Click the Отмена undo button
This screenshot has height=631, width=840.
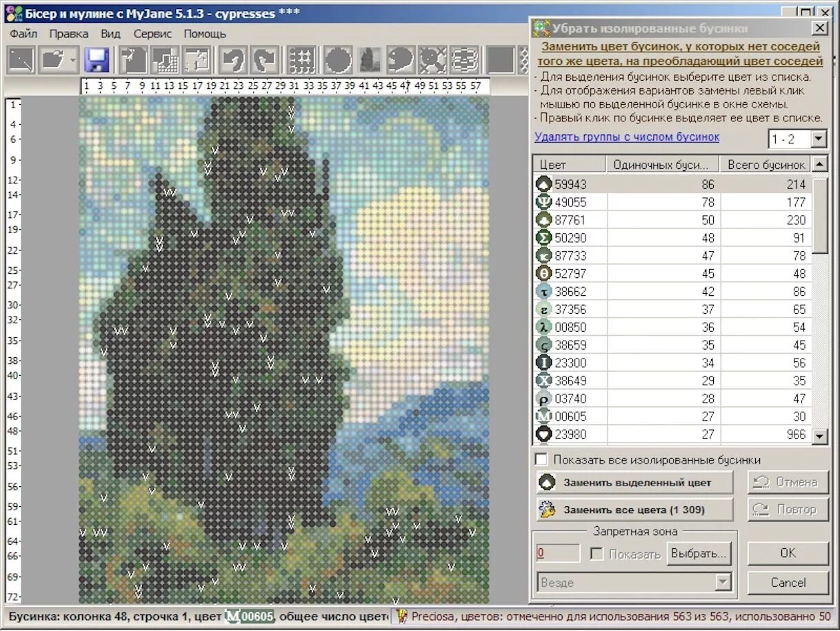pyautogui.click(x=788, y=482)
